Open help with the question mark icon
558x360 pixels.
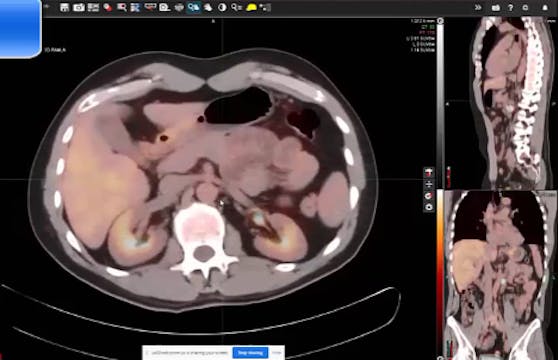click(x=511, y=8)
